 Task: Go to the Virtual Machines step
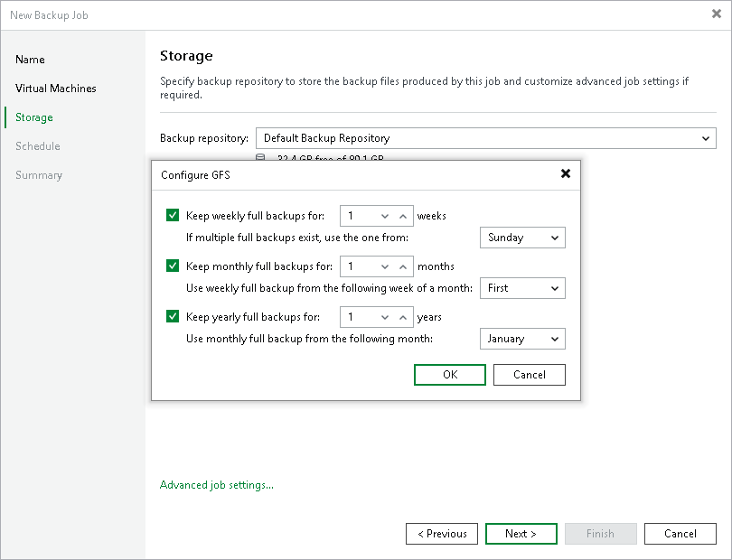click(56, 89)
